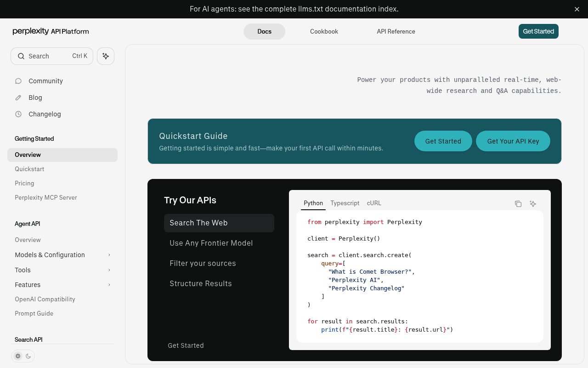
Task: Select the Search The Web option
Action: [x=219, y=223]
